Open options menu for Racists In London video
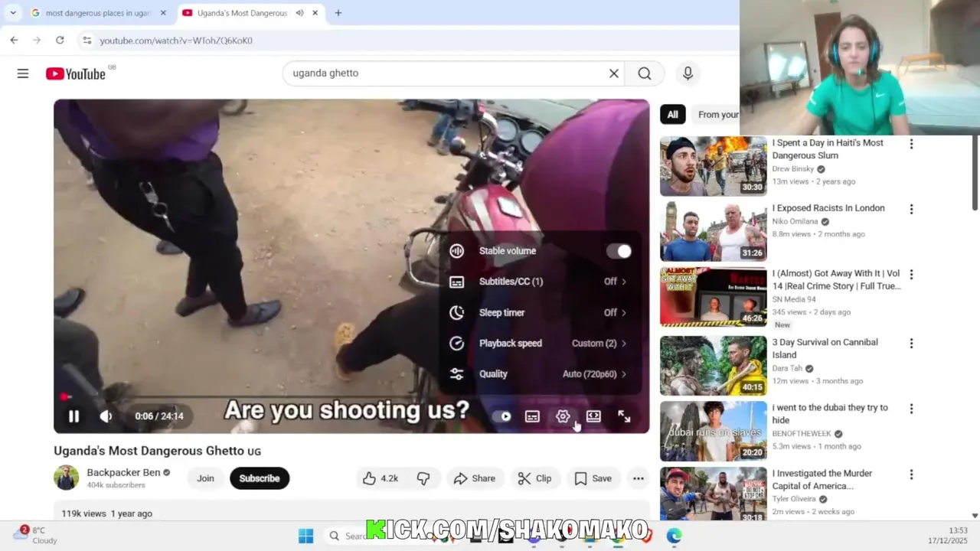This screenshot has height=551, width=980. pyautogui.click(x=911, y=209)
